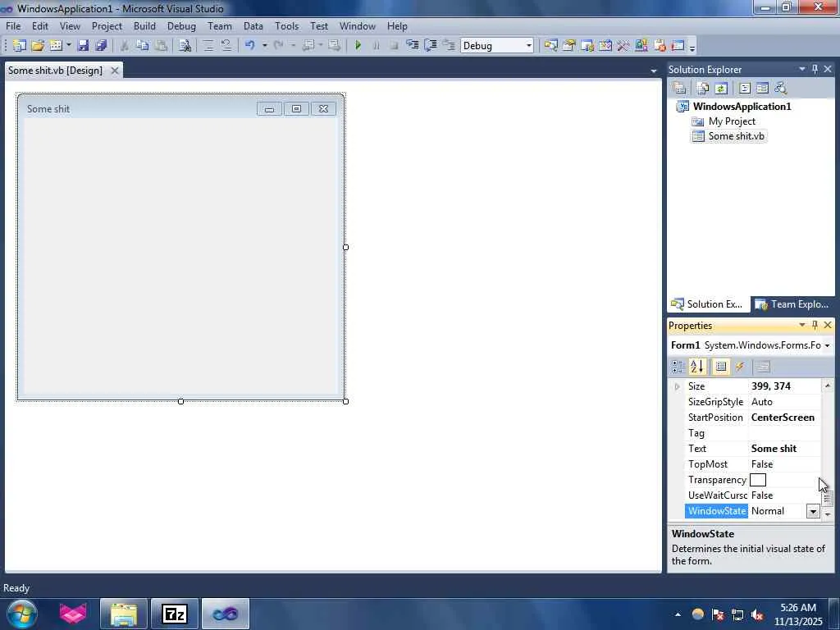Open the Project menu
The height and width of the screenshot is (630, 840).
pos(107,25)
